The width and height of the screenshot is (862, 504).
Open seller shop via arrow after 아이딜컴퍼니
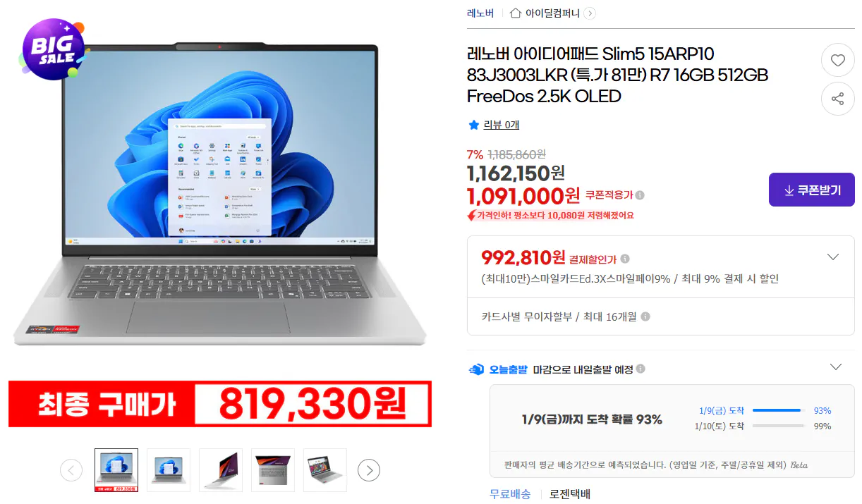pos(590,13)
